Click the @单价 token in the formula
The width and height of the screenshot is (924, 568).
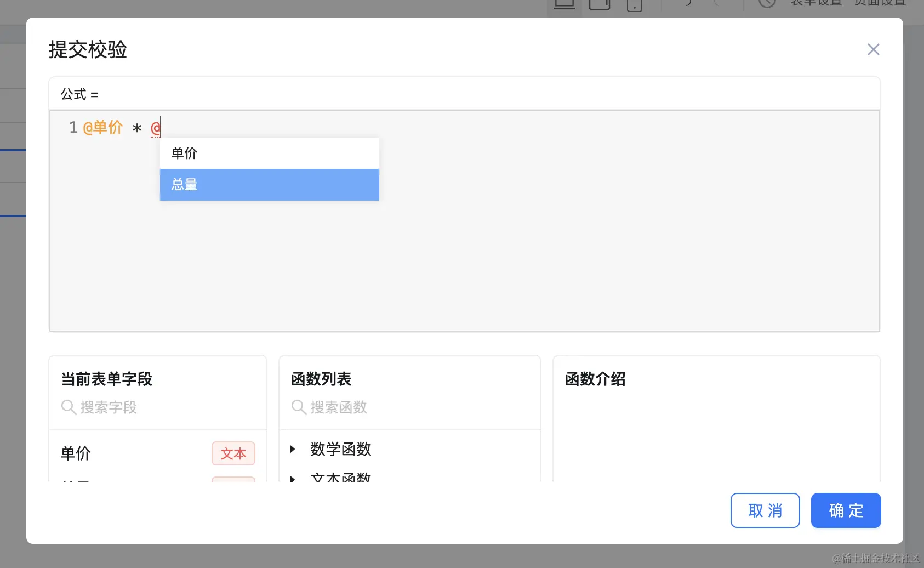click(102, 128)
